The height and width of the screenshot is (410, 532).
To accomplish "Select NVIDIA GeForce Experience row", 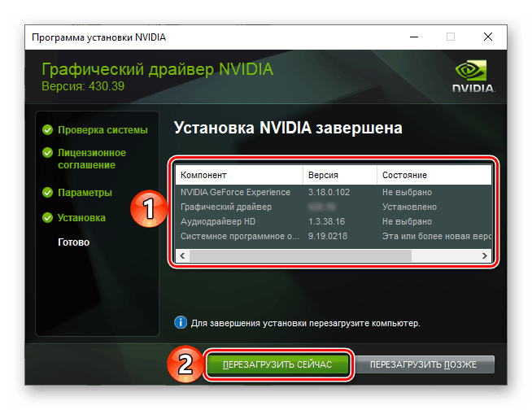I will (x=334, y=192).
